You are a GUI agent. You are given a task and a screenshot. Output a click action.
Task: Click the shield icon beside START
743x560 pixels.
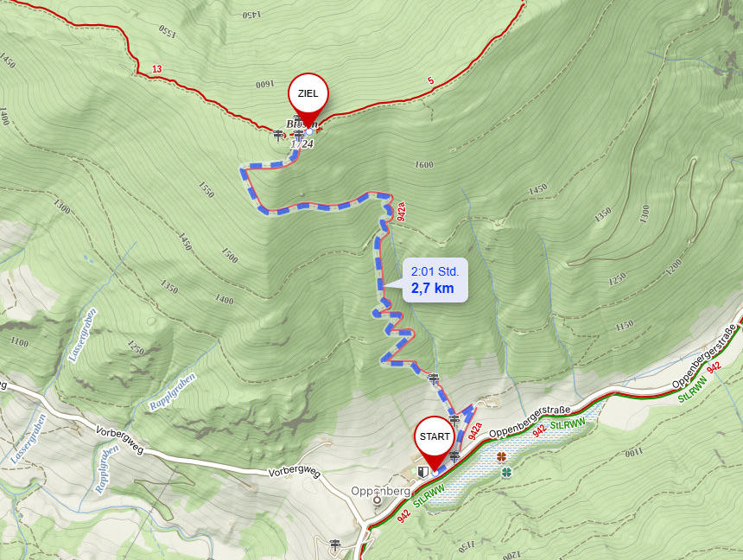point(422,472)
